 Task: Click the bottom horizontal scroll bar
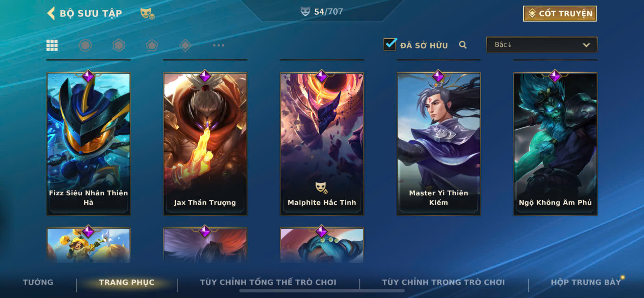pyautogui.click(x=322, y=291)
